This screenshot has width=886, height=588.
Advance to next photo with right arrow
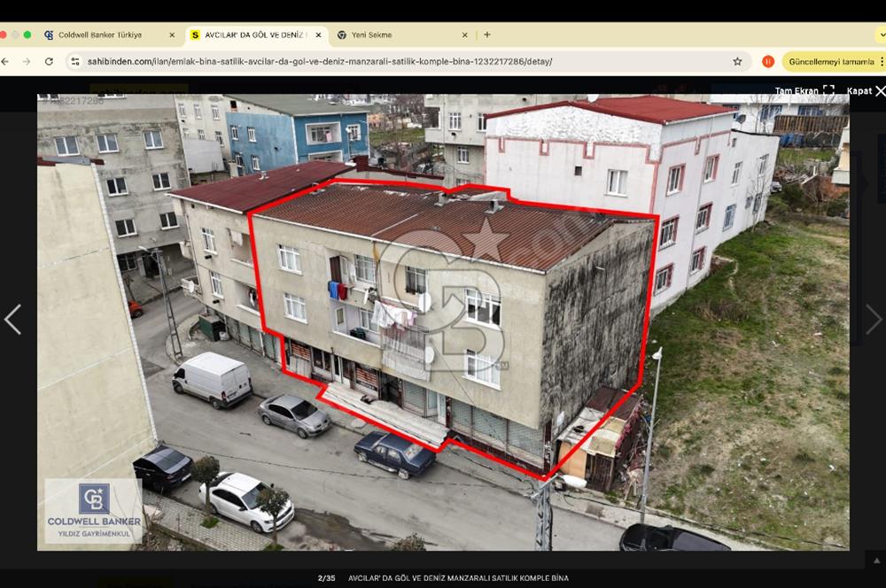click(873, 320)
